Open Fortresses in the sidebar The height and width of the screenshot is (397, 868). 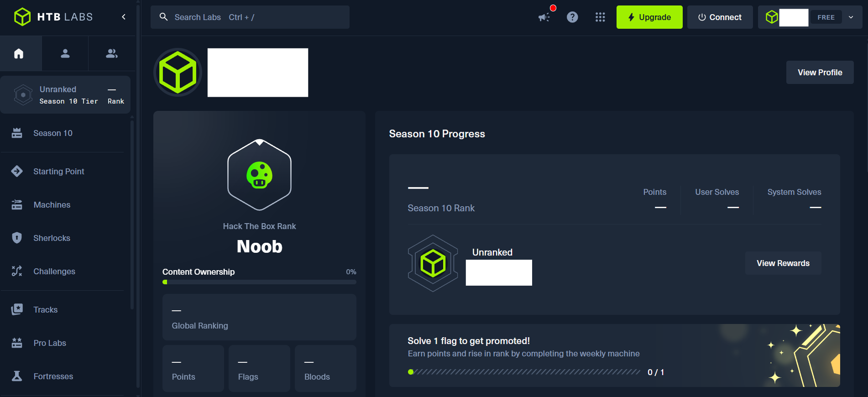click(53, 376)
